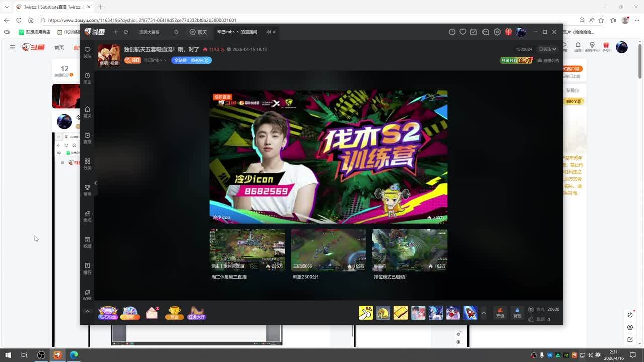This screenshot has height=362, width=644.
Task: Open 排行 rankings in client sidebar
Action: tap(87, 268)
